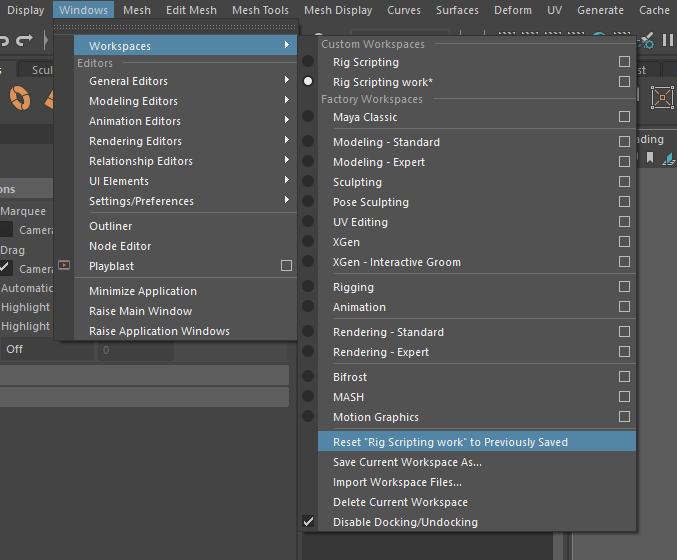Open the Deform menu
The width and height of the screenshot is (677, 560).
tap(513, 10)
